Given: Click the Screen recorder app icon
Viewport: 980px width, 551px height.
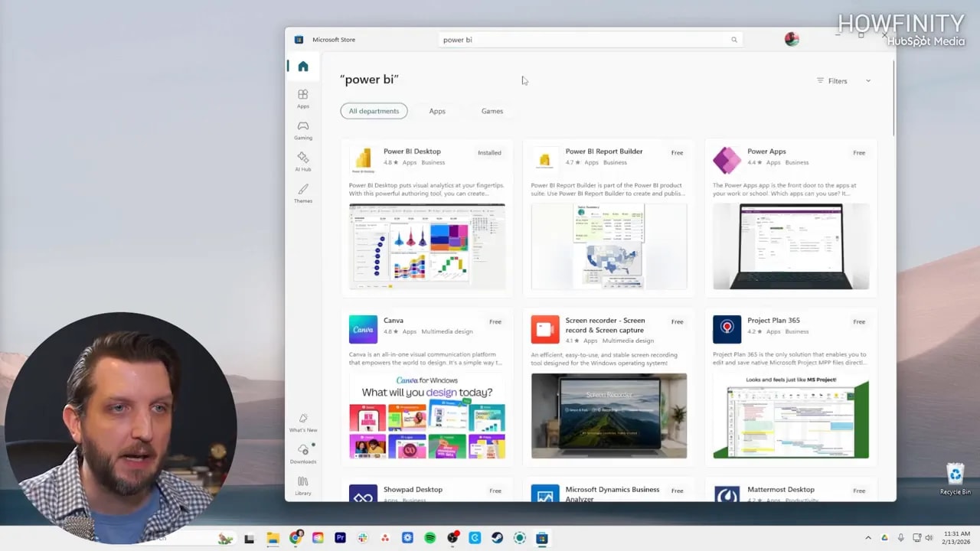Looking at the screenshot, I should pyautogui.click(x=545, y=329).
